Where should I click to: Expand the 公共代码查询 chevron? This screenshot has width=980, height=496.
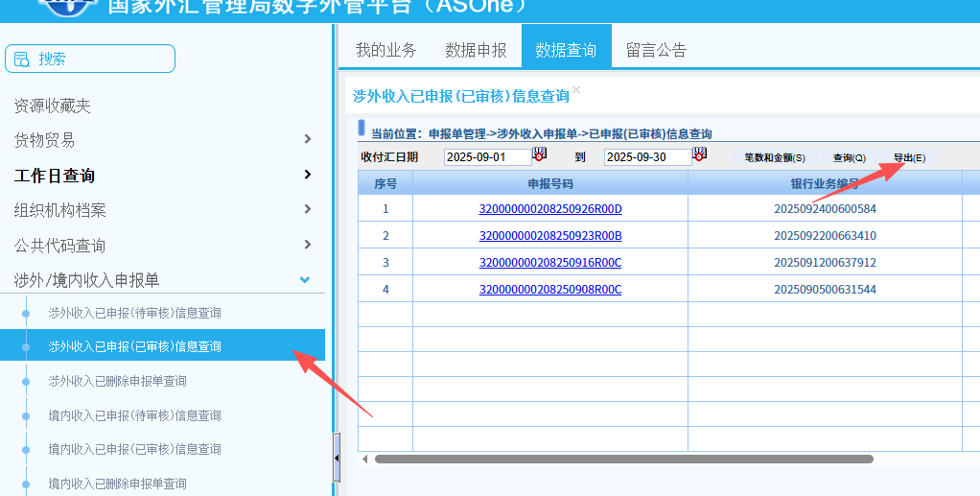(x=307, y=245)
